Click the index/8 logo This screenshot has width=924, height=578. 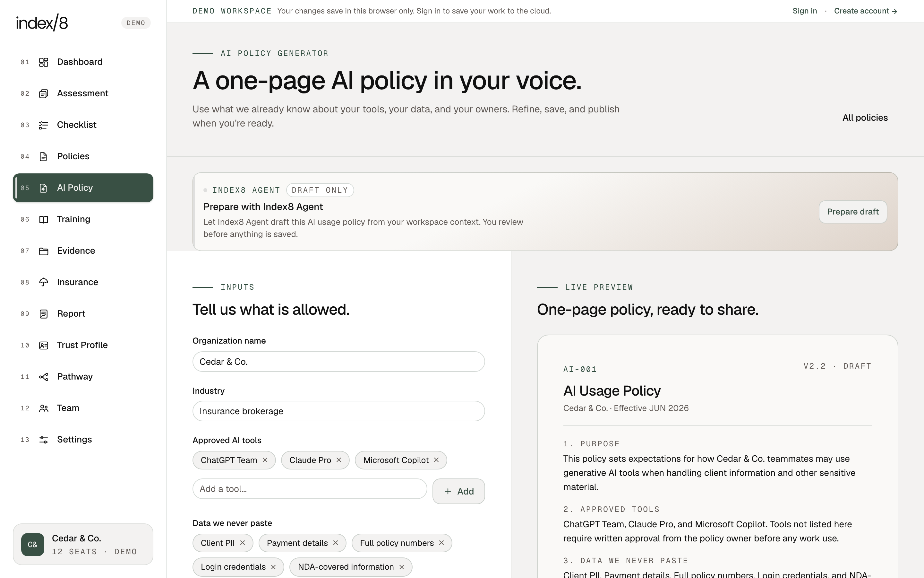pos(42,22)
